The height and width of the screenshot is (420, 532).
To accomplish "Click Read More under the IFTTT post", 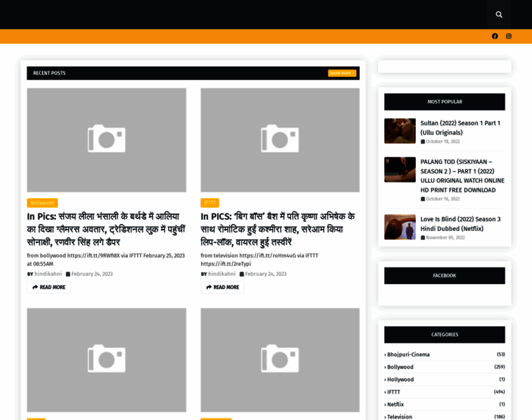I will coord(223,288).
